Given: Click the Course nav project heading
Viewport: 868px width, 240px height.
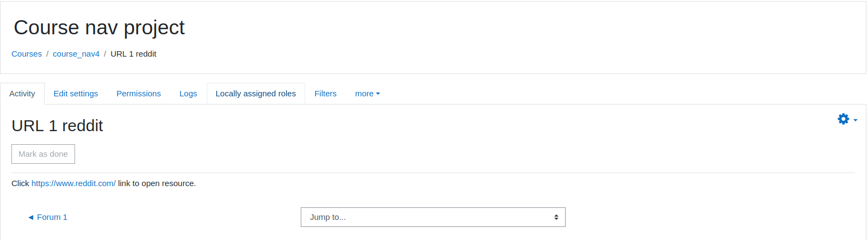Looking at the screenshot, I should coord(99,28).
